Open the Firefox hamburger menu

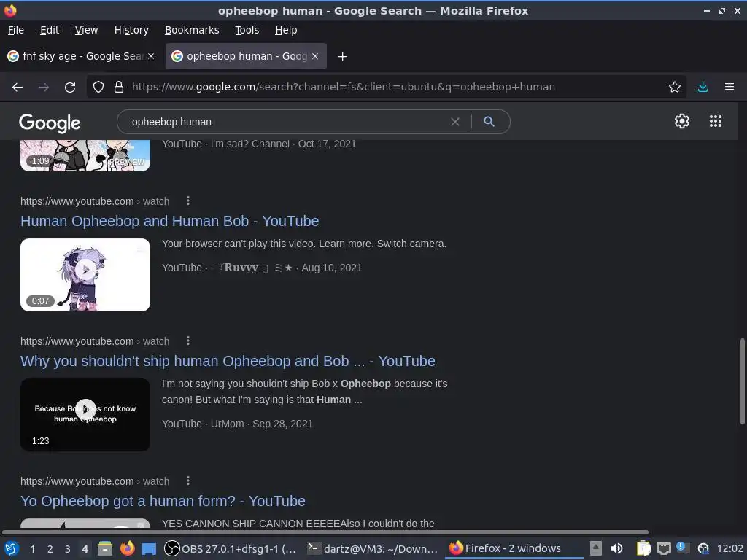729,87
